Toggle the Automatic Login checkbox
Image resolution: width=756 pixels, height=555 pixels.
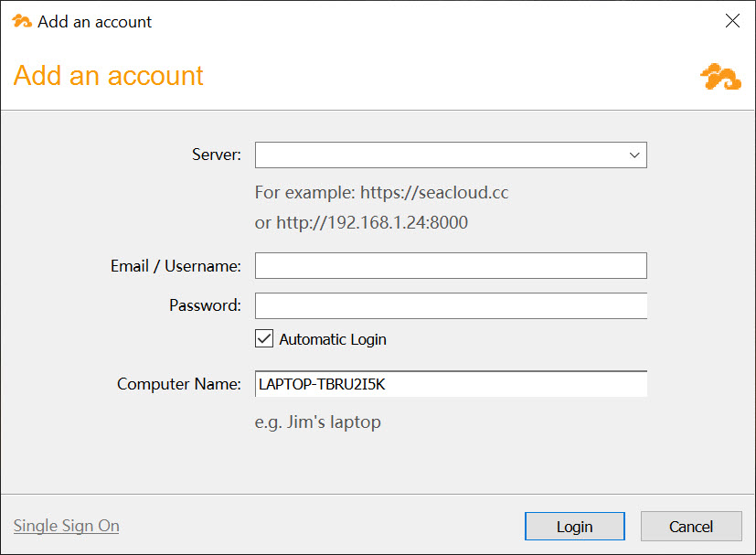pos(264,338)
